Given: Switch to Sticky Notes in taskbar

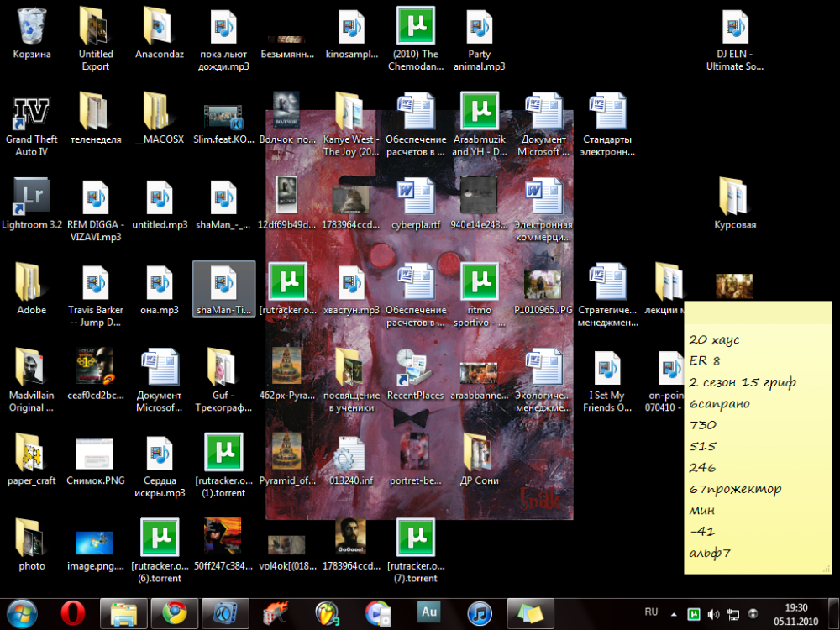Looking at the screenshot, I should tap(530, 614).
